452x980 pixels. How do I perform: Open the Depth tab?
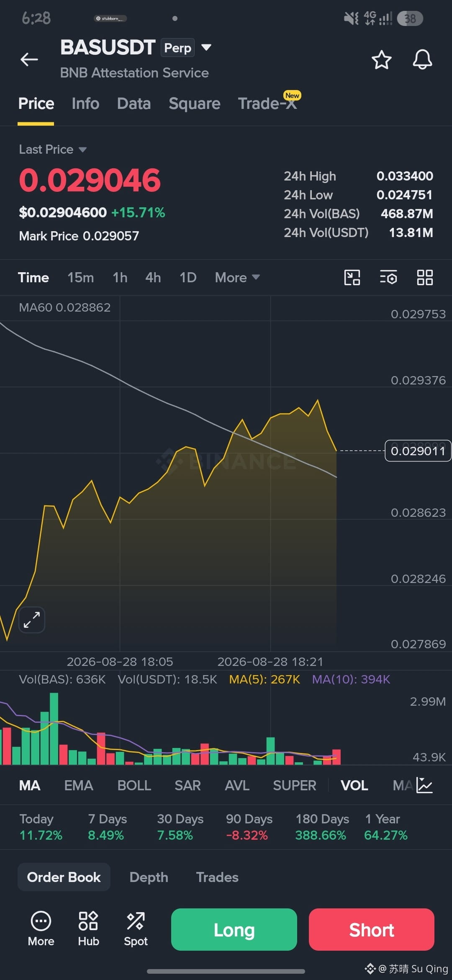[149, 877]
